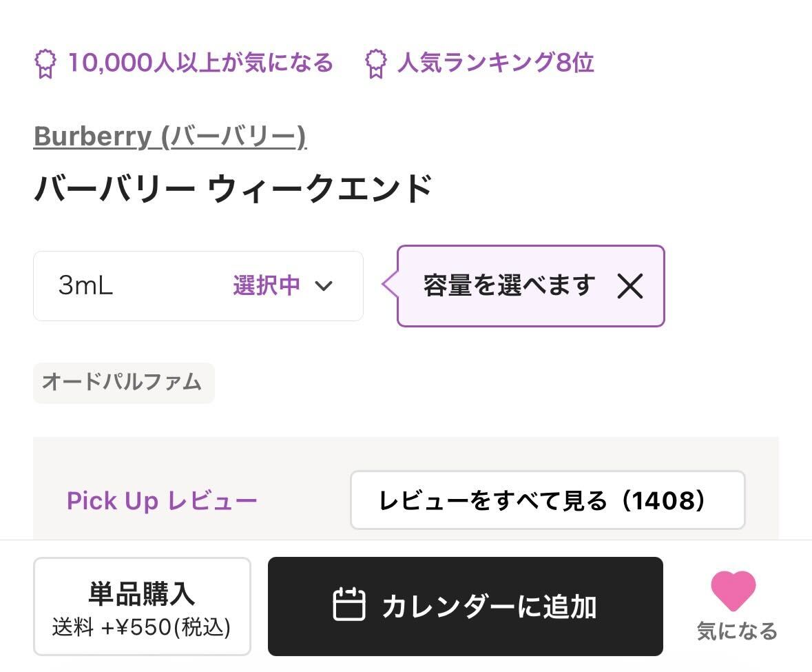Open the Burberry (バーバリー) brand link
Screen dimensions: 812x672
(169, 136)
